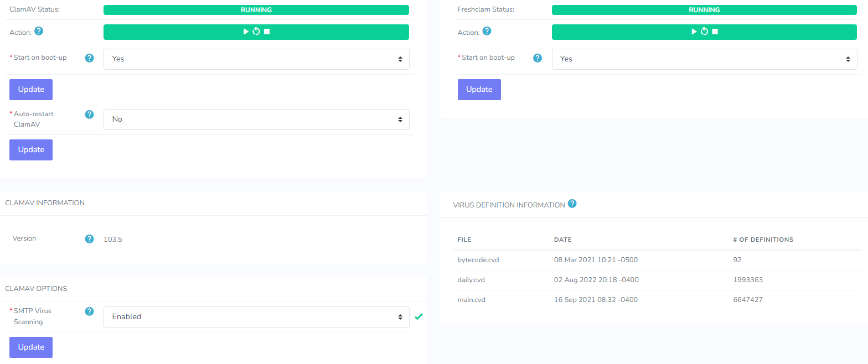Click date 16 Sep 2021 08:32 -0400
The height and width of the screenshot is (364, 868).
point(596,300)
